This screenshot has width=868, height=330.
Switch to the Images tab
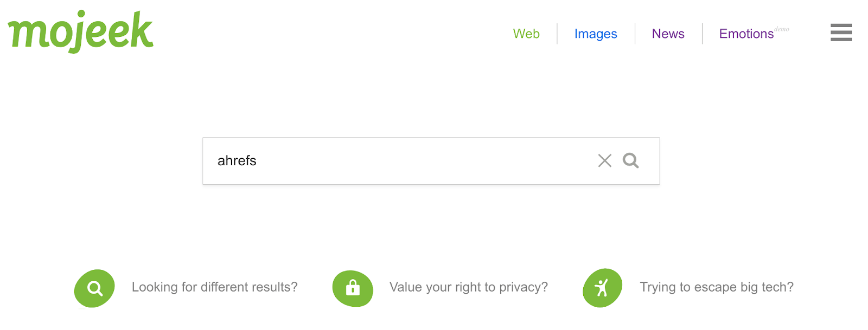pyautogui.click(x=596, y=34)
